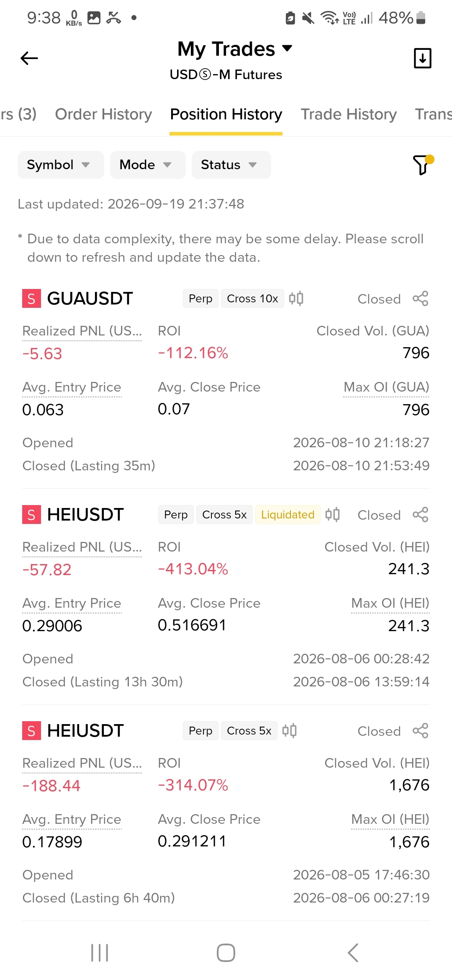Open candlestick chart icon for GUAUSDT
452x980 pixels.
point(296,299)
